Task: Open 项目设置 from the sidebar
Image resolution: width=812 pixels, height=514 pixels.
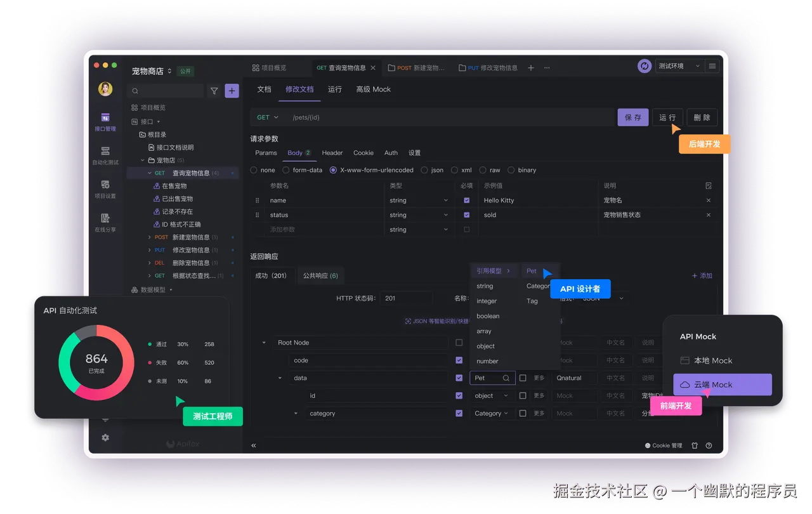Action: tap(105, 189)
